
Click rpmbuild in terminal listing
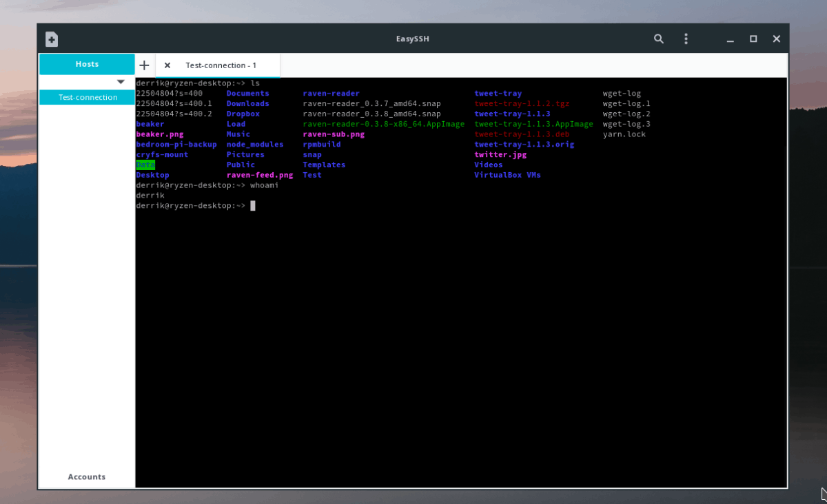[x=322, y=145]
